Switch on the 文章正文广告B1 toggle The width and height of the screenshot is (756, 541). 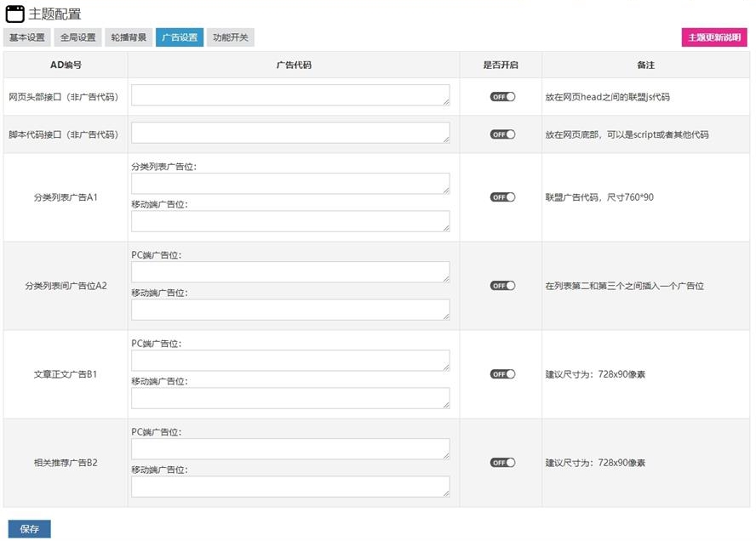coord(502,374)
